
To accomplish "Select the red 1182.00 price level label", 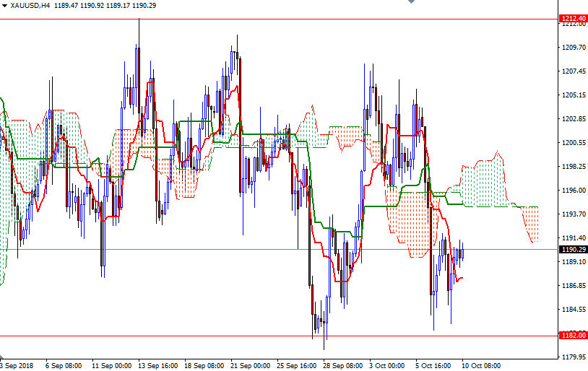I will (573, 336).
